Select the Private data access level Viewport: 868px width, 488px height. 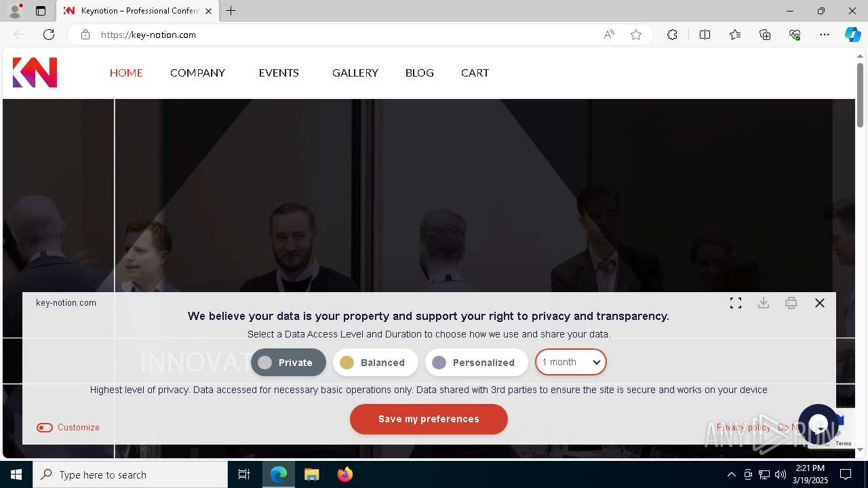click(288, 363)
